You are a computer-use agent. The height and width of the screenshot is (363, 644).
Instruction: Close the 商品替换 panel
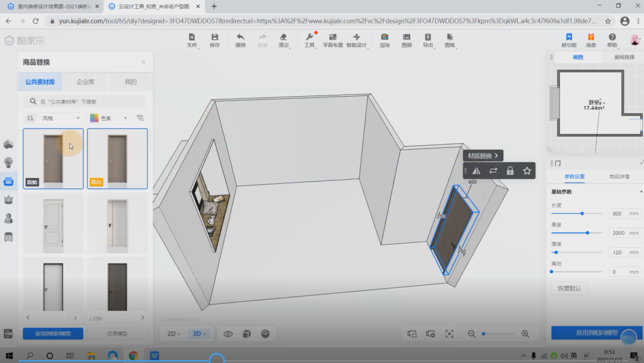[x=143, y=62]
